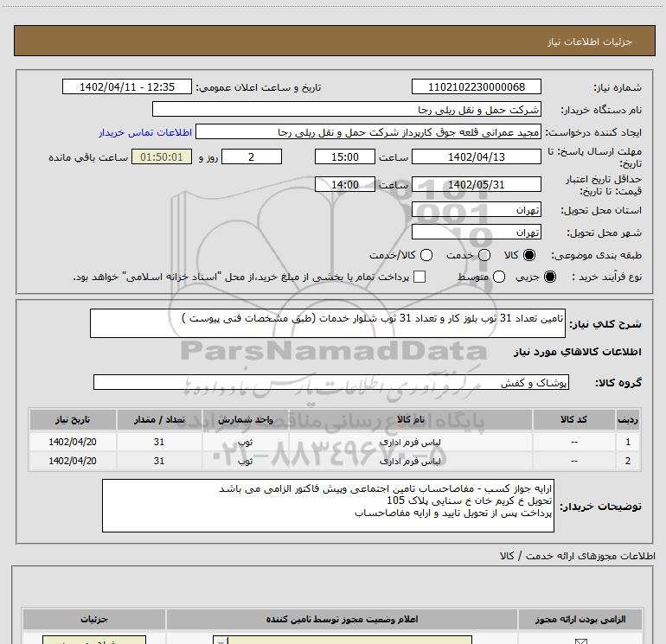This screenshot has height=644, width=666.
Task: Click the تاریخ نیاز column header
Action: click(73, 419)
